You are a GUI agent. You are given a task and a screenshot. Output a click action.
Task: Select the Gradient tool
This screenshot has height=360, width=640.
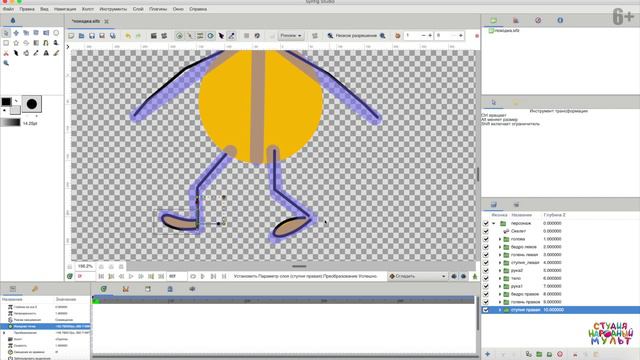click(x=36, y=43)
